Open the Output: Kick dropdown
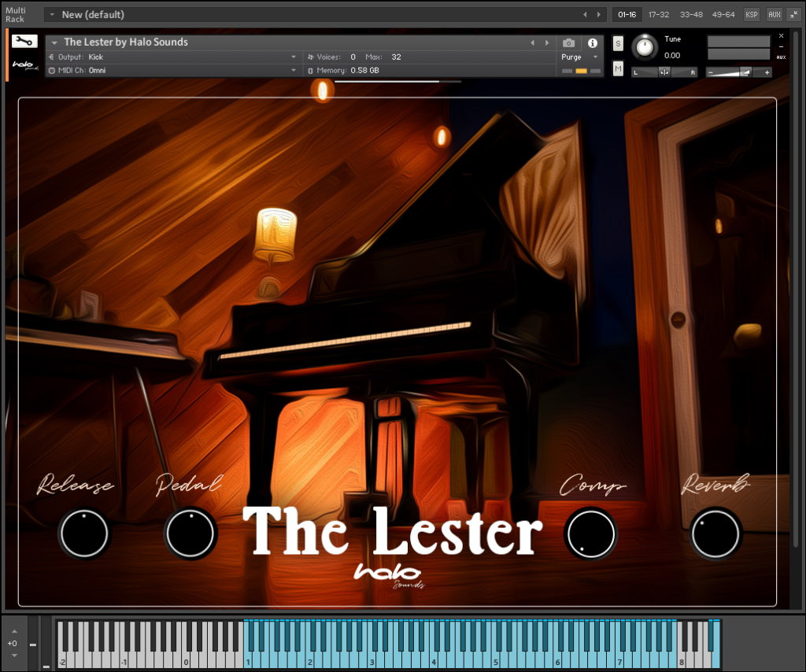The width and height of the screenshot is (806, 672). (173, 57)
